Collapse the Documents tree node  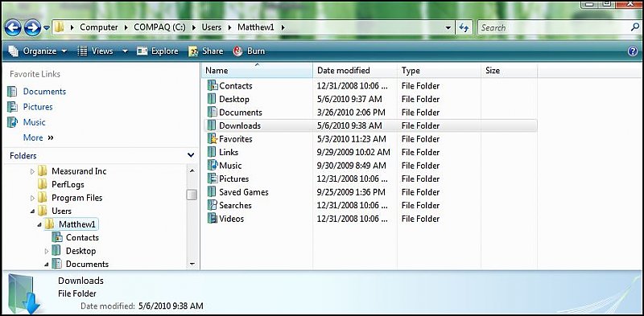point(47,264)
